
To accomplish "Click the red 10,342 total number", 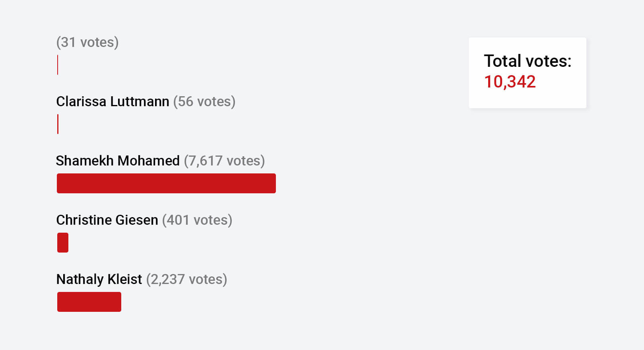I will (x=510, y=82).
